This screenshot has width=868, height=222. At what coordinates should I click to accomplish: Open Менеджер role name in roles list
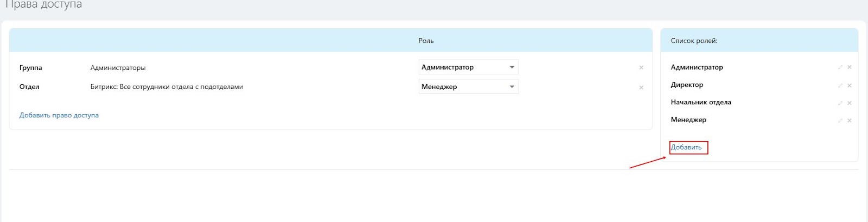click(688, 119)
